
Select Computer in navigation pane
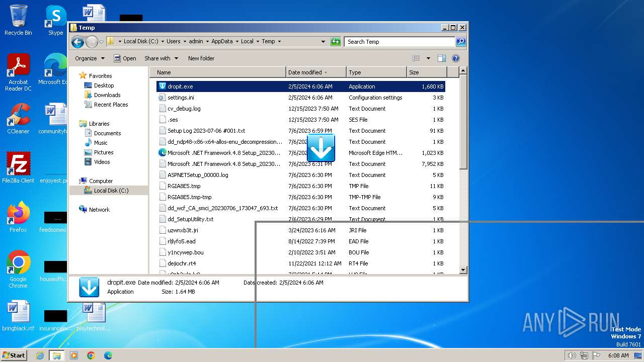101,181
